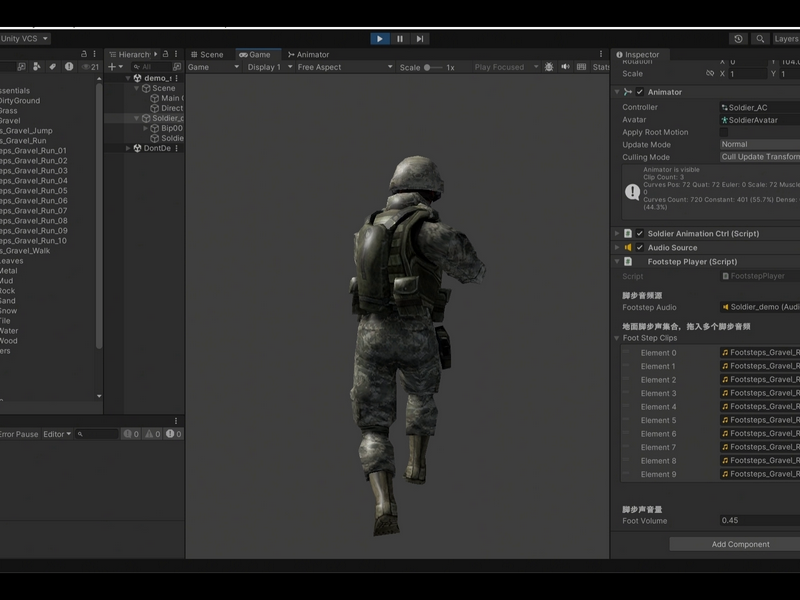Image resolution: width=800 pixels, height=600 pixels.
Task: Click the Play button in toolbar
Action: [x=380, y=39]
